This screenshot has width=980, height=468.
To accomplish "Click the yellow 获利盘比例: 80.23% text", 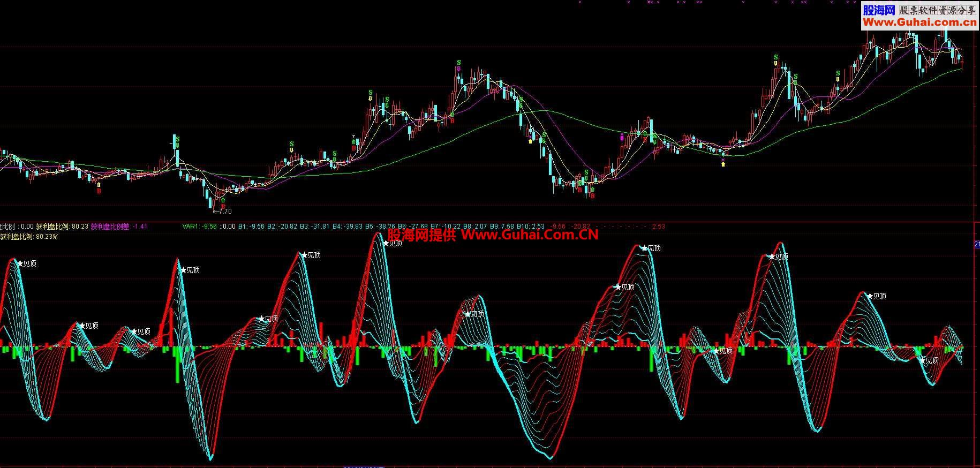I will 29,237.
